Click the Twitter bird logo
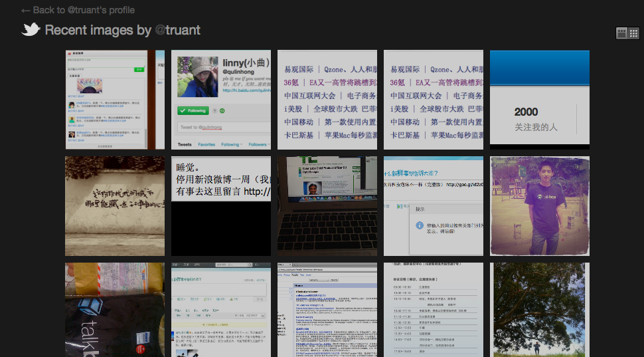 [x=31, y=30]
